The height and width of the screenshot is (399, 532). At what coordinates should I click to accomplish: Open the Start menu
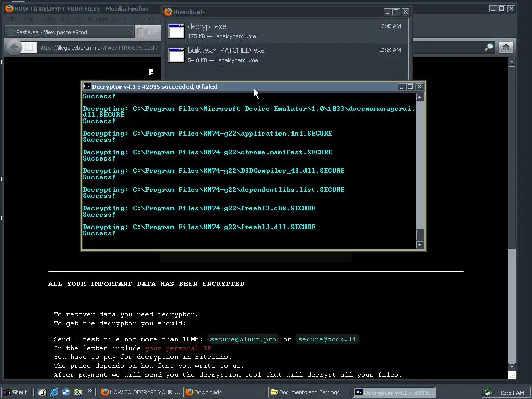[x=16, y=392]
